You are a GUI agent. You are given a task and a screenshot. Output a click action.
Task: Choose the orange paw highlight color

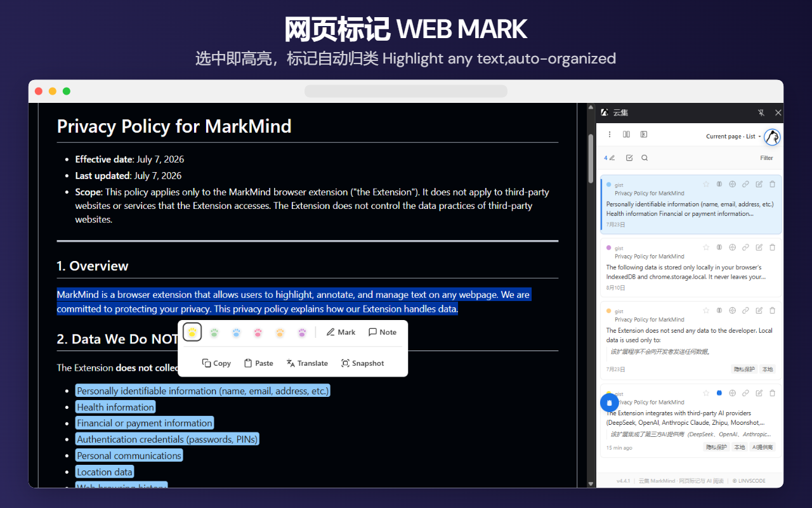pos(280,332)
